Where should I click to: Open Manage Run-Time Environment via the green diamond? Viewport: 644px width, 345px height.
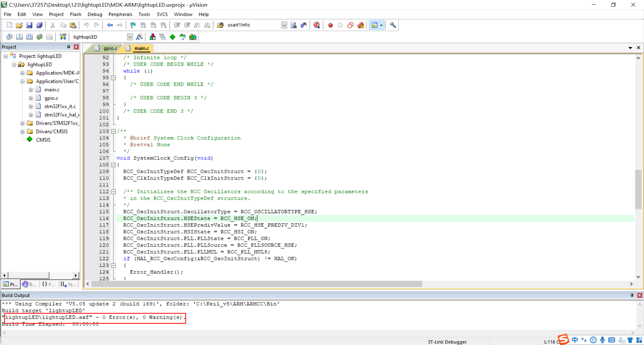point(172,37)
